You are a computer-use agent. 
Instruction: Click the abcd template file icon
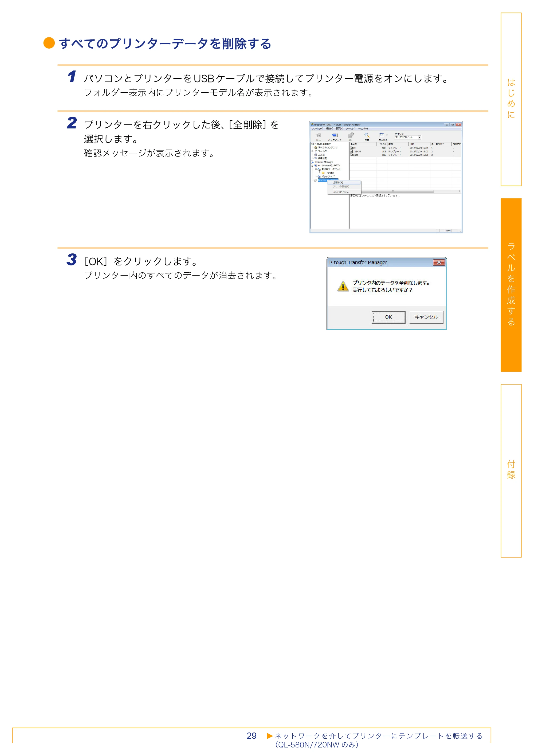[351, 155]
